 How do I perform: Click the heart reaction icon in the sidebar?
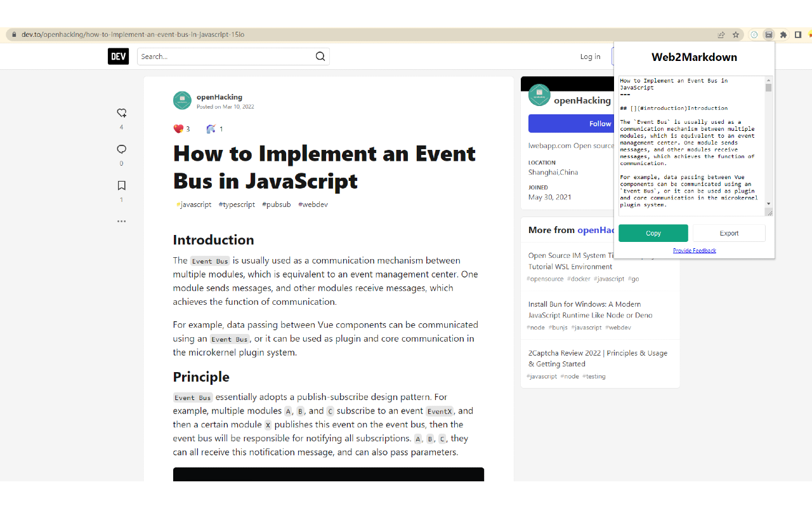pyautogui.click(x=121, y=112)
